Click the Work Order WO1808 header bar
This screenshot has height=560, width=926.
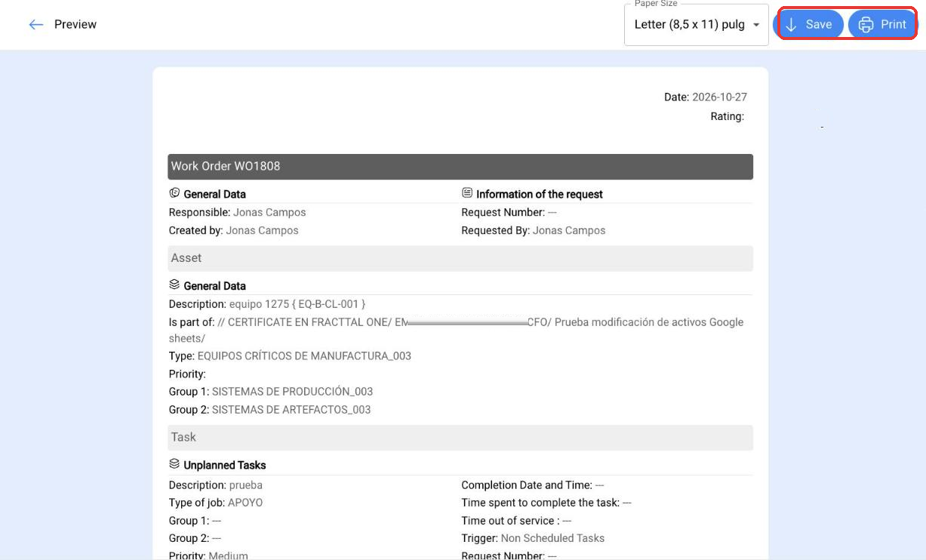point(460,167)
